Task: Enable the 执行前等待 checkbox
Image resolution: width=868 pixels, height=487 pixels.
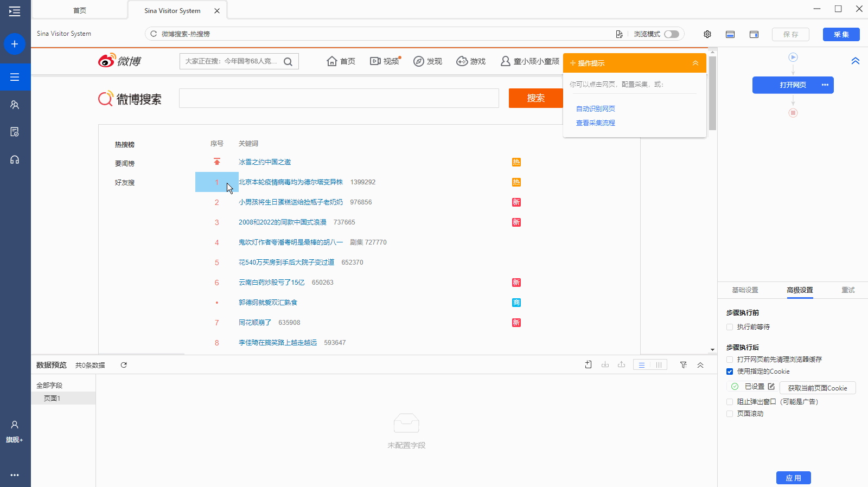Action: [730, 327]
